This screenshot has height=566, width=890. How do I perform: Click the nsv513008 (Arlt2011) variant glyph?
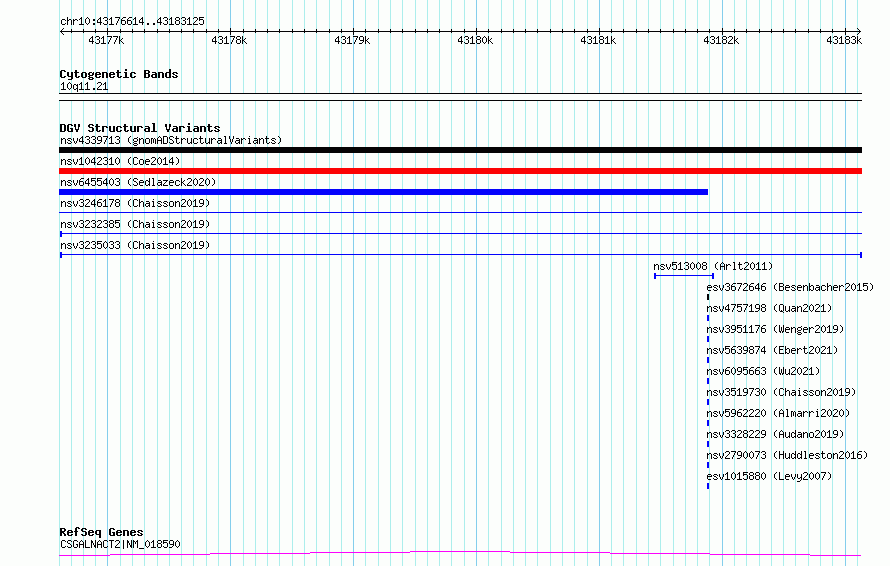coord(684,276)
